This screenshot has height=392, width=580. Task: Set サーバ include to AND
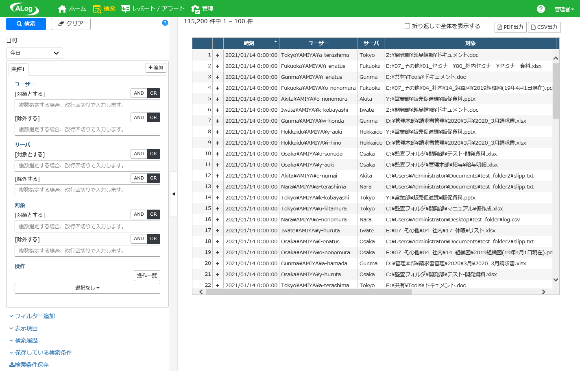pos(139,154)
